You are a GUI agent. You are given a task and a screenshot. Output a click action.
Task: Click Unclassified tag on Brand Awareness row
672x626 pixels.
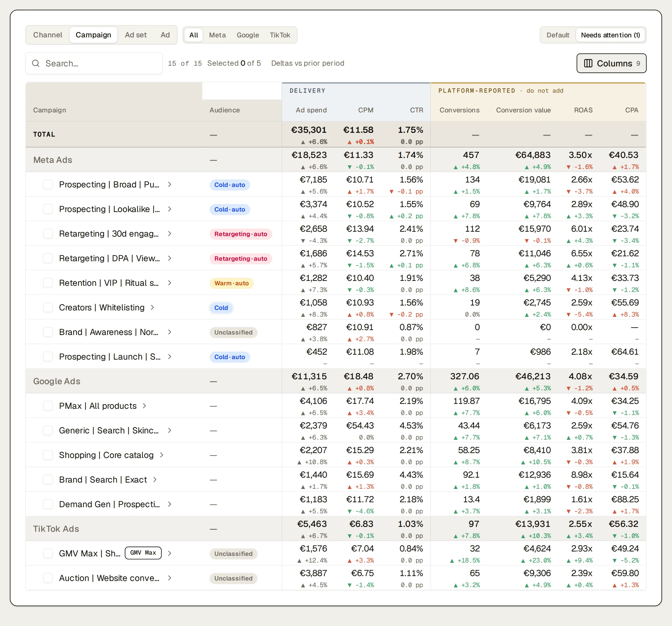coord(233,333)
